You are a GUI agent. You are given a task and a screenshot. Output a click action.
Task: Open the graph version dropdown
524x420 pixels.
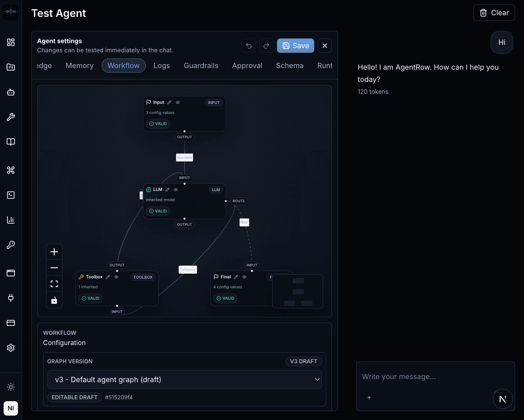(x=185, y=379)
